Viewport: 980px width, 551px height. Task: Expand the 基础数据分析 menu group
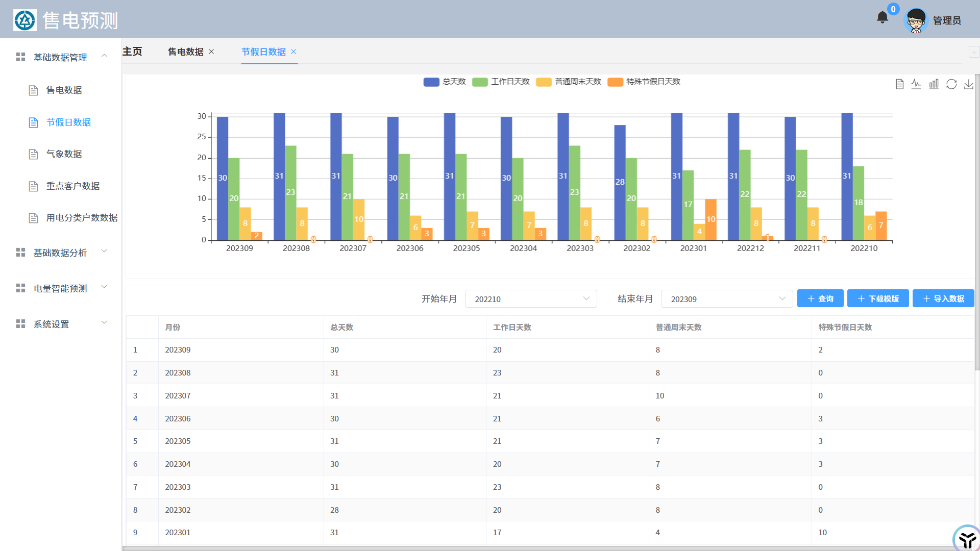[x=60, y=253]
